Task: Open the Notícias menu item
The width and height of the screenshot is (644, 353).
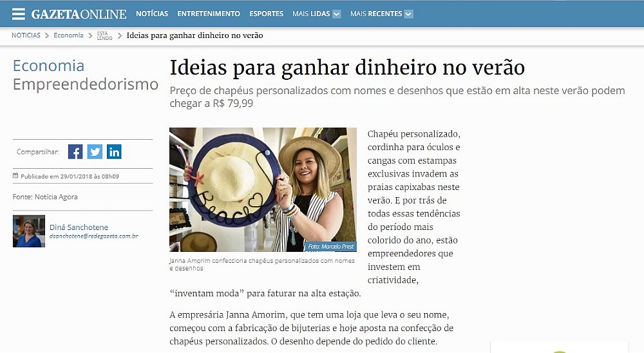Action: tap(152, 14)
